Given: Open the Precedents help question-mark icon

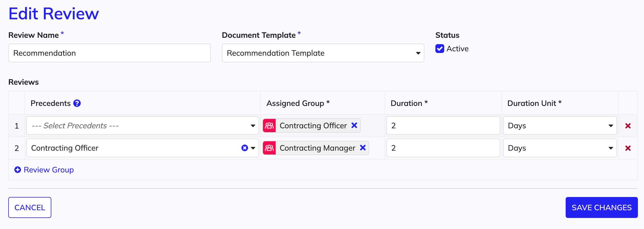Looking at the screenshot, I should click(x=77, y=103).
